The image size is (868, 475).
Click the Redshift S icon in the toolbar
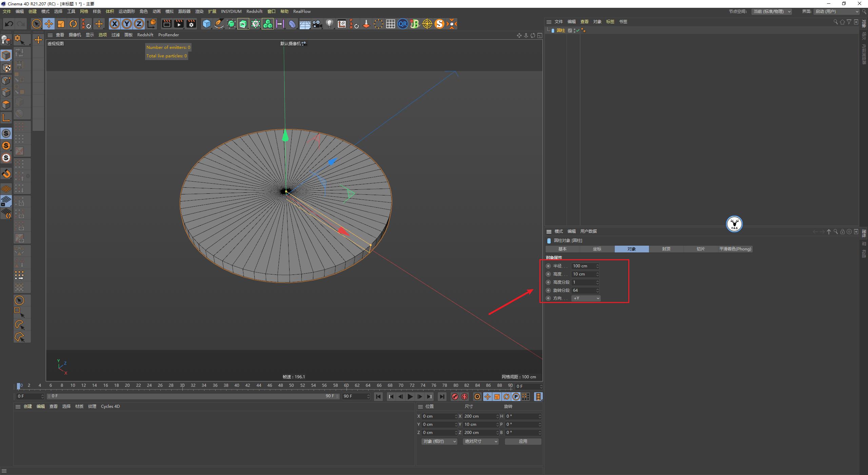click(439, 24)
